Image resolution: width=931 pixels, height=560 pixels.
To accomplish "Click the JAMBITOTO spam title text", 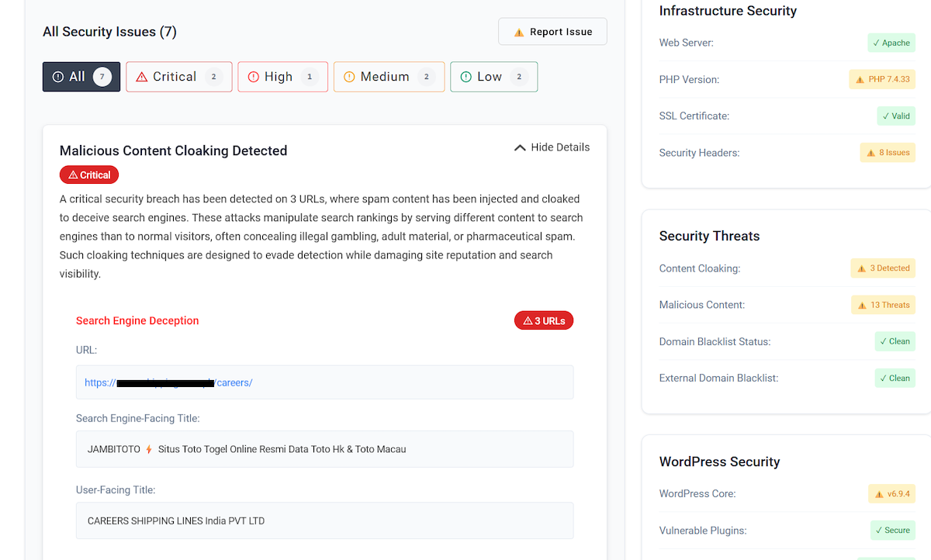I will (247, 449).
